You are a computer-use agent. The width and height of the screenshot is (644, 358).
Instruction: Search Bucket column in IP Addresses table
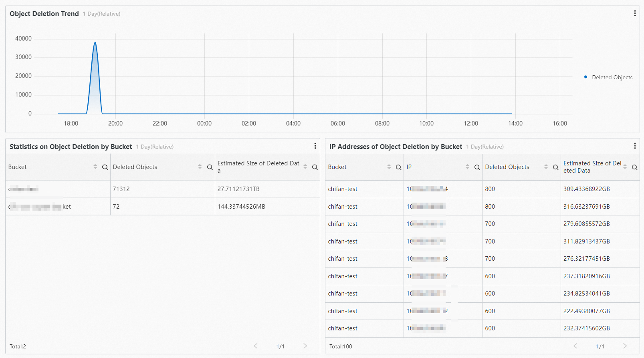398,167
